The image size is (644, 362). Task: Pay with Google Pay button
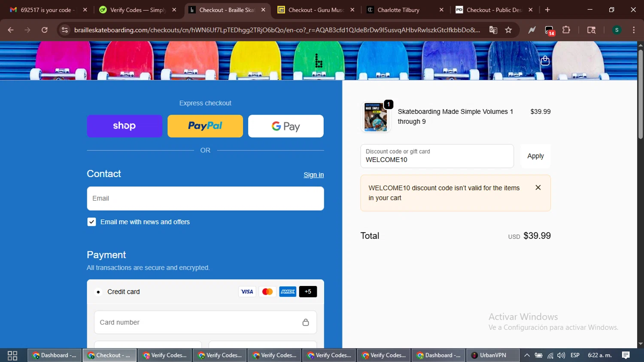(286, 126)
